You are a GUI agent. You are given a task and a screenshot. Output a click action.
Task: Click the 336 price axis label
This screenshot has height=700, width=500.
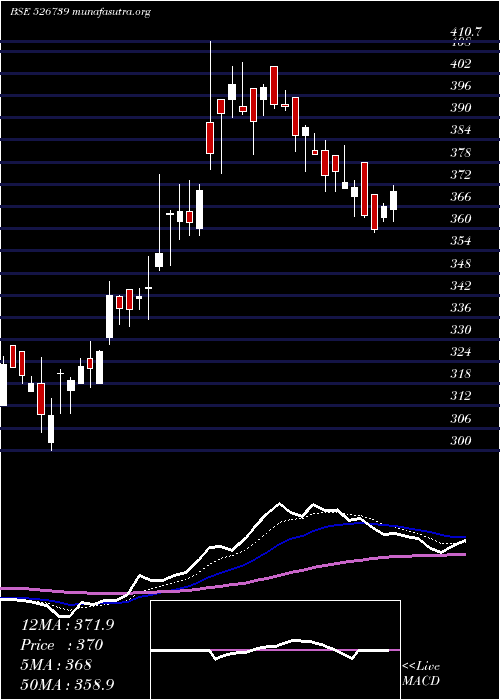(461, 308)
